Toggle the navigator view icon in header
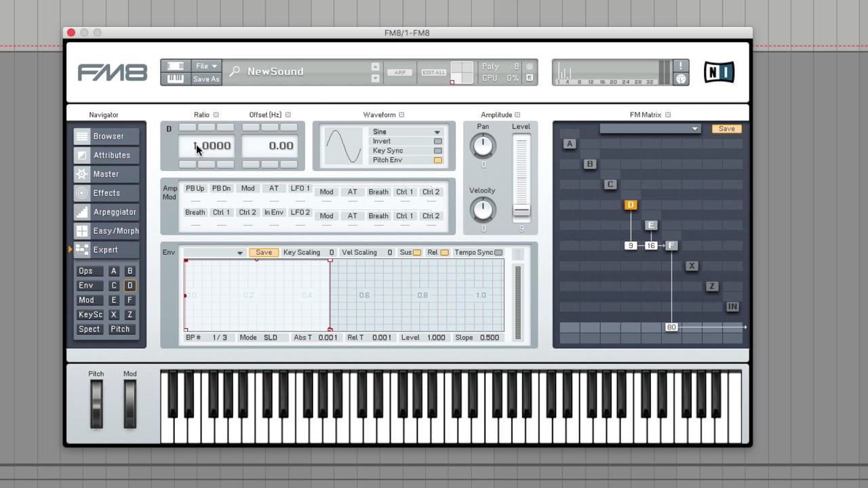This screenshot has height=488, width=868. [176, 66]
